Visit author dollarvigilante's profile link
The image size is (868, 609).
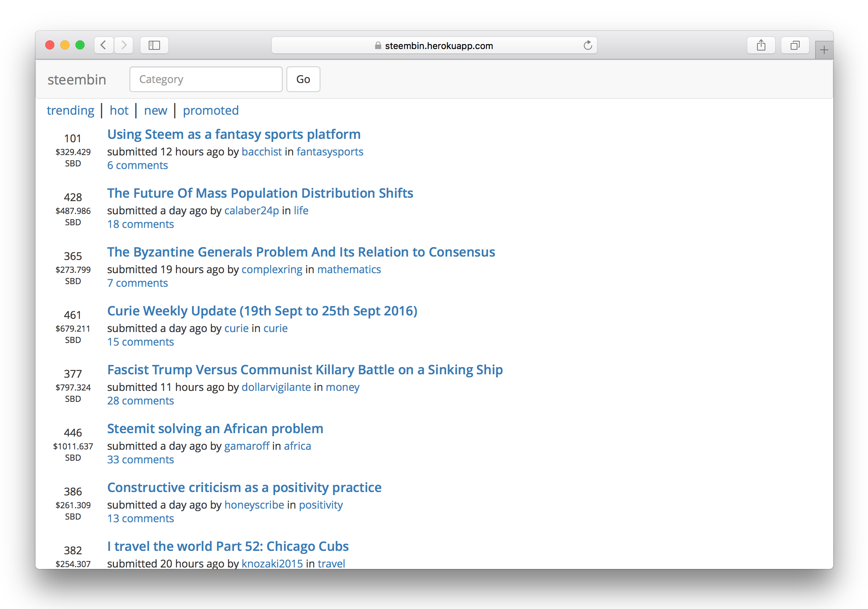click(276, 387)
